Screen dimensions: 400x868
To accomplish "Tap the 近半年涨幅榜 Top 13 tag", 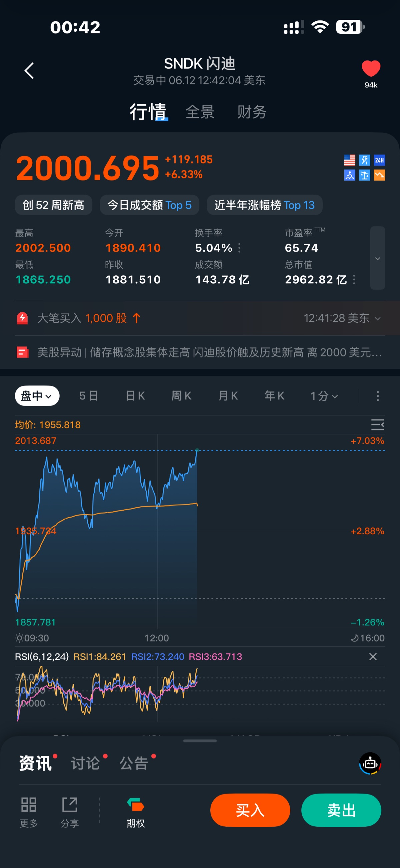I will pyautogui.click(x=265, y=205).
